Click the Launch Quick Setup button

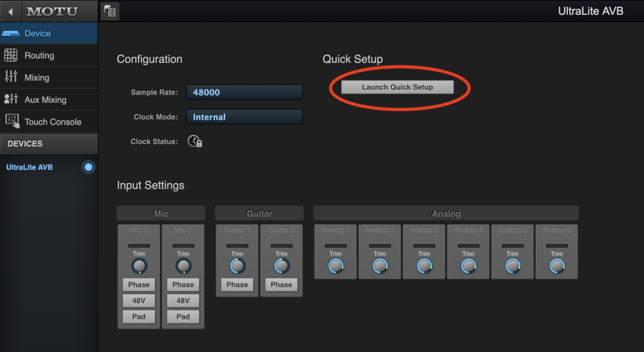397,88
